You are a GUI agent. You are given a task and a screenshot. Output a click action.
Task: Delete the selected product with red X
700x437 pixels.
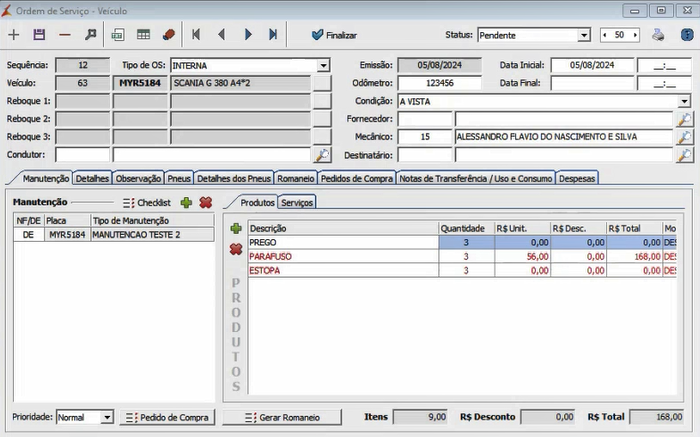(x=236, y=249)
